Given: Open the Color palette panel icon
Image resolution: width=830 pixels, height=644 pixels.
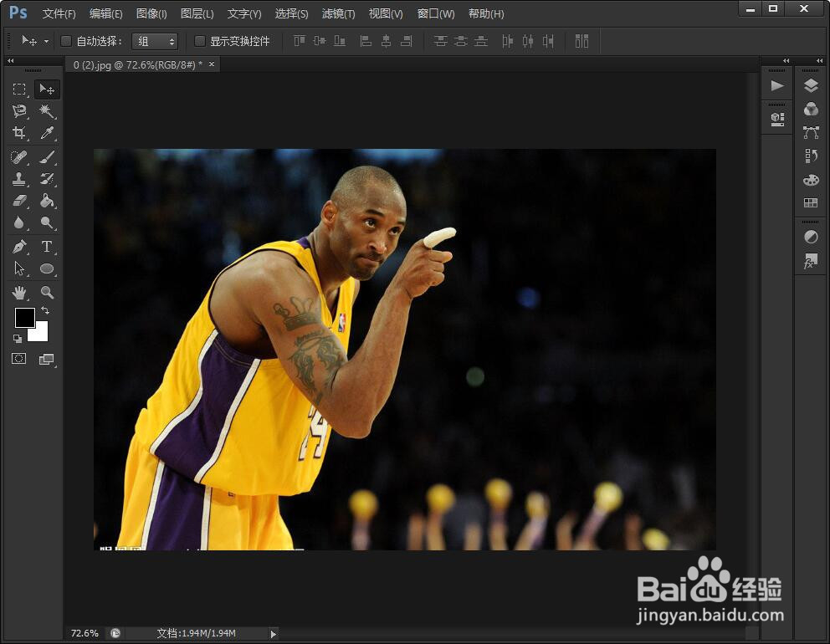Looking at the screenshot, I should tap(811, 180).
